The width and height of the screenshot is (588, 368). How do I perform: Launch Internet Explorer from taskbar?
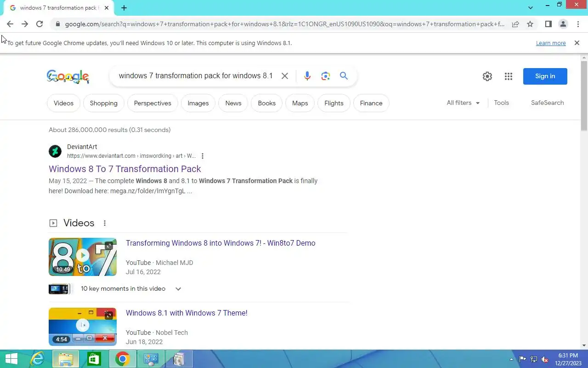[38, 359]
